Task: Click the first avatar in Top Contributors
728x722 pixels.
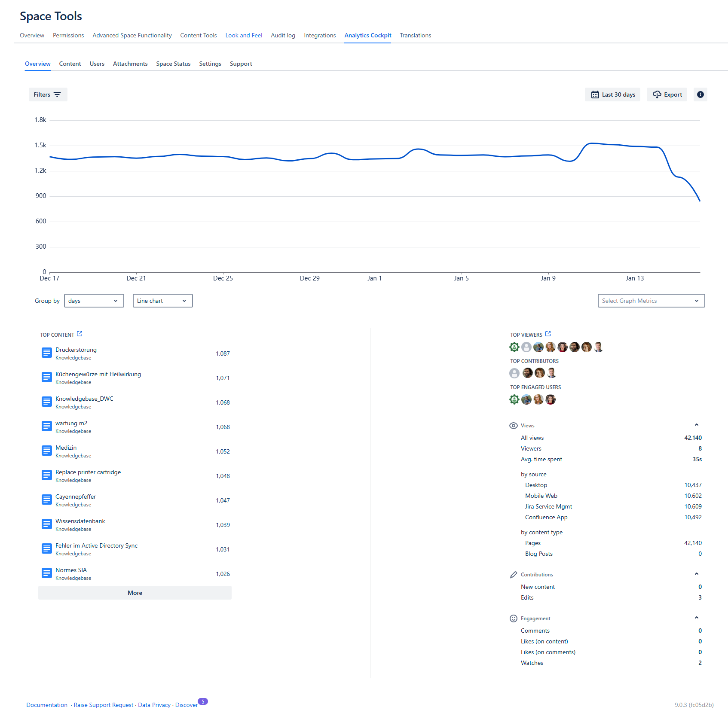Action: coord(514,373)
